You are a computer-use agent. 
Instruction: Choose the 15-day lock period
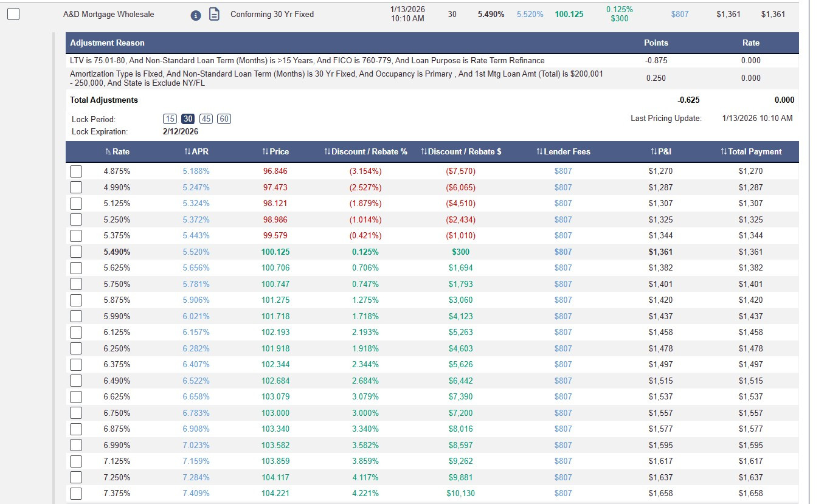170,119
